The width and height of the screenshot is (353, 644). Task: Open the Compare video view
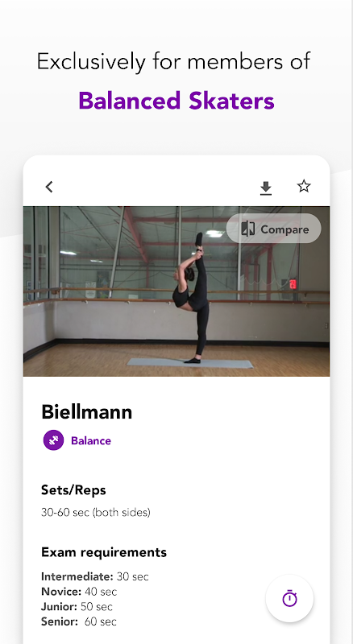pyautogui.click(x=273, y=229)
